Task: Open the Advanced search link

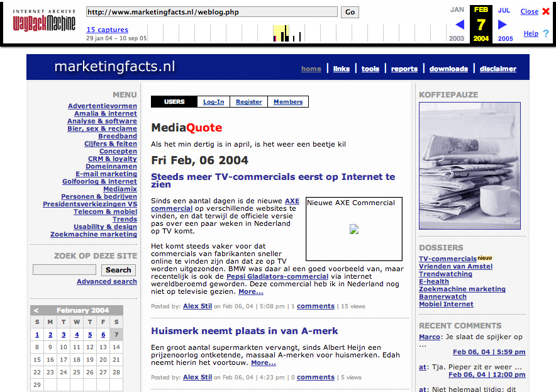Action: pos(106,282)
